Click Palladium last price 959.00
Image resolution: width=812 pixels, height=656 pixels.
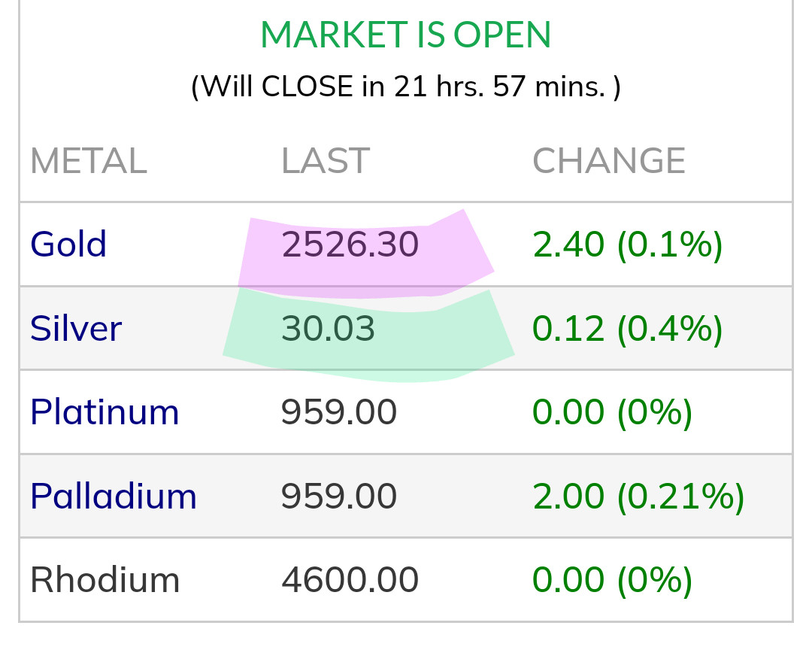click(338, 497)
